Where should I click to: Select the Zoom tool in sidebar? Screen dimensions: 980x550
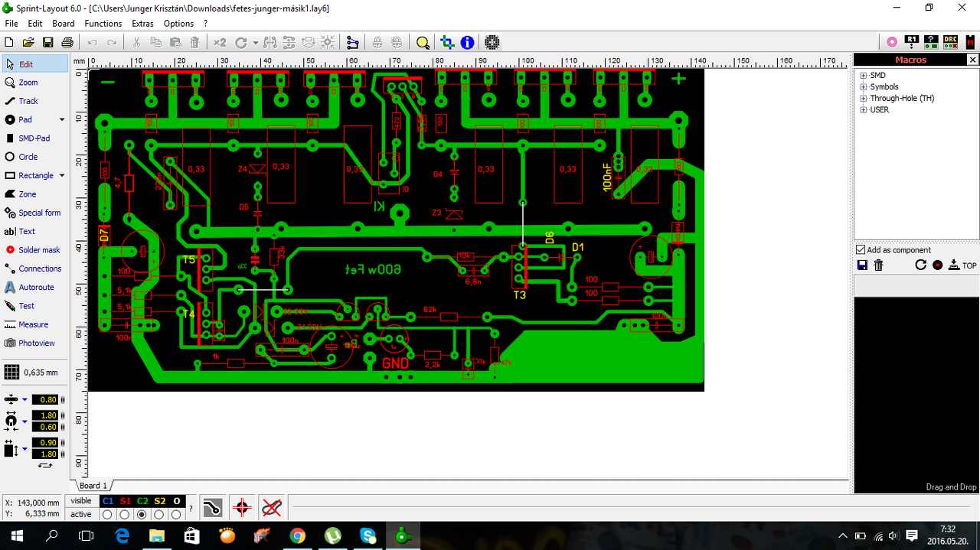(34, 83)
